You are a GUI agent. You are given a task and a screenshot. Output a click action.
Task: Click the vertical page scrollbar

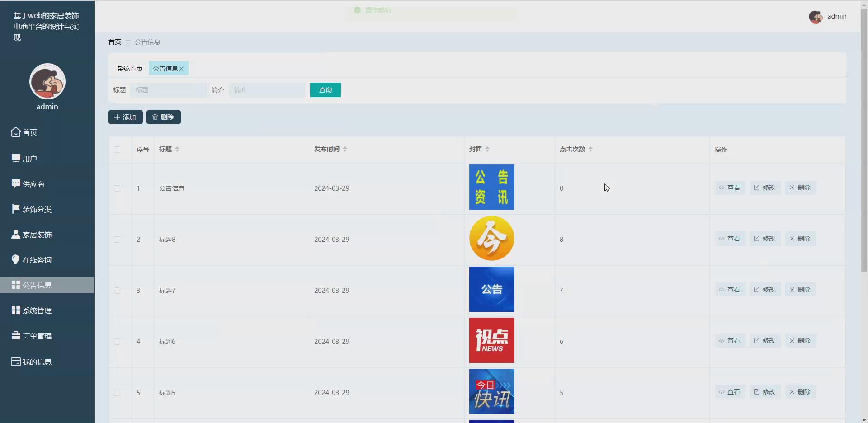click(864, 140)
